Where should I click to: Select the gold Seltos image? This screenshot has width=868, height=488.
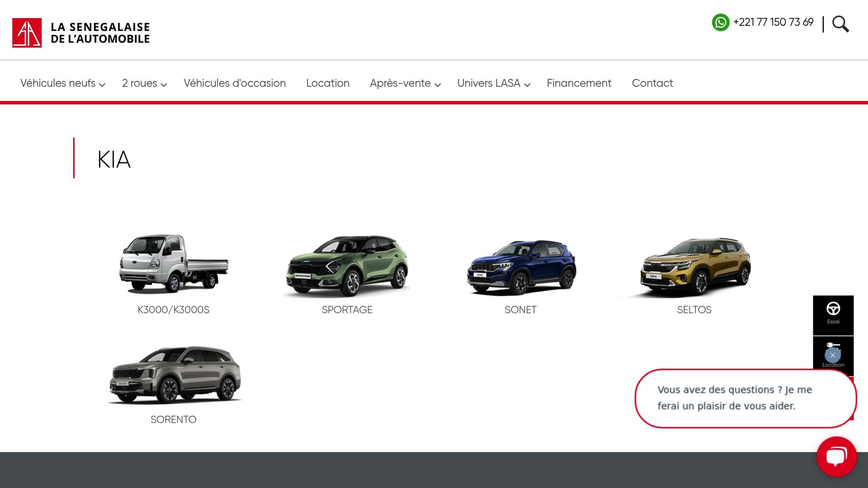click(694, 267)
